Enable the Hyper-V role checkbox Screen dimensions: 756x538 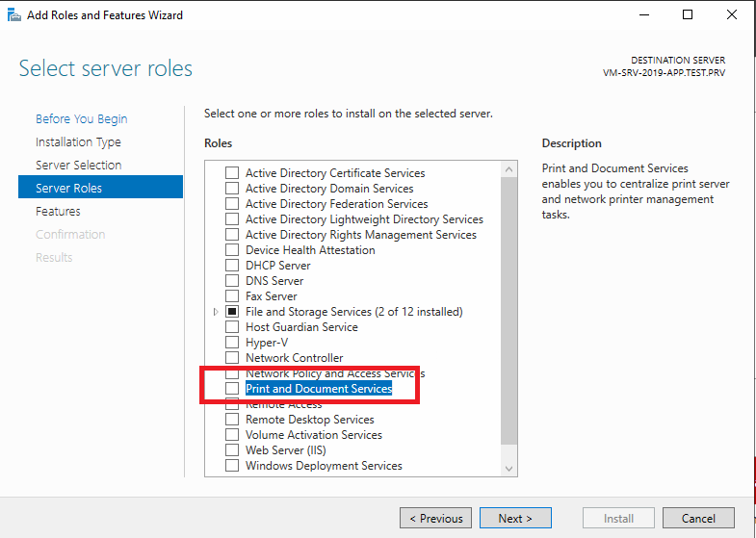click(x=232, y=343)
